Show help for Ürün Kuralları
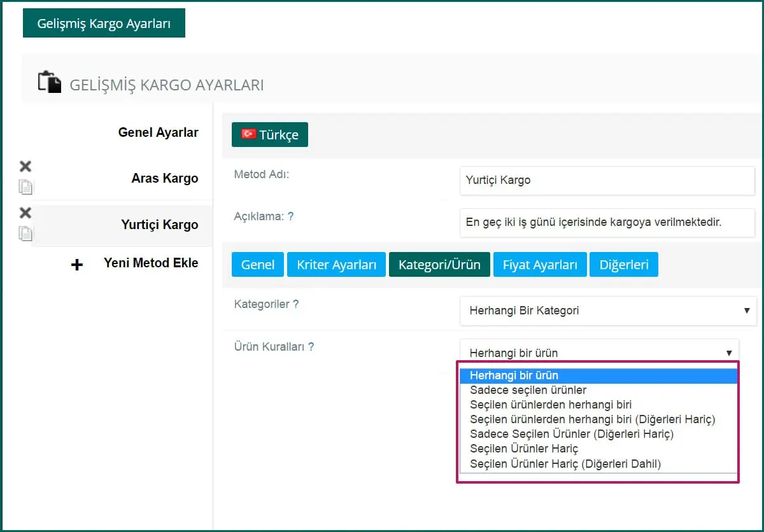This screenshot has width=764, height=532. click(x=311, y=347)
